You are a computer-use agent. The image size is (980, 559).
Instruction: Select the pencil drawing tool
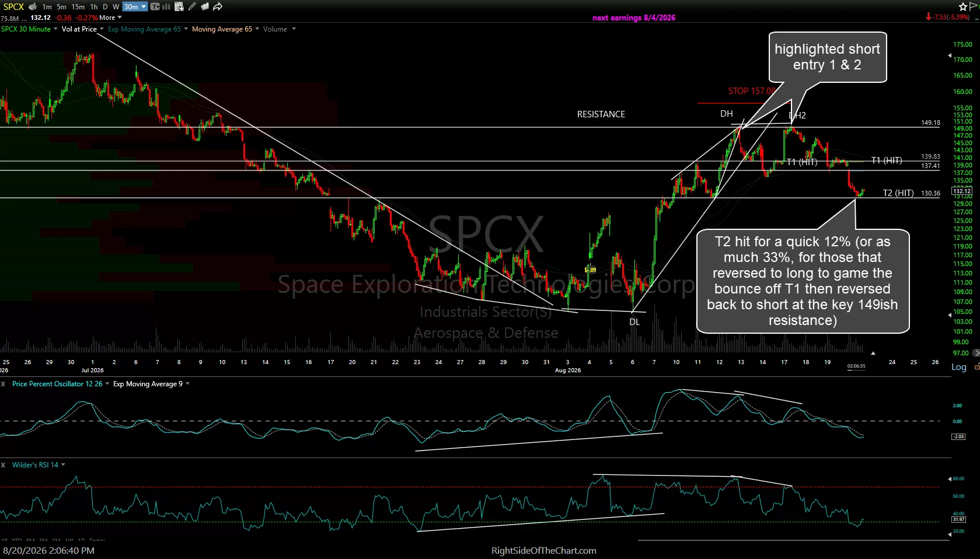click(192, 7)
